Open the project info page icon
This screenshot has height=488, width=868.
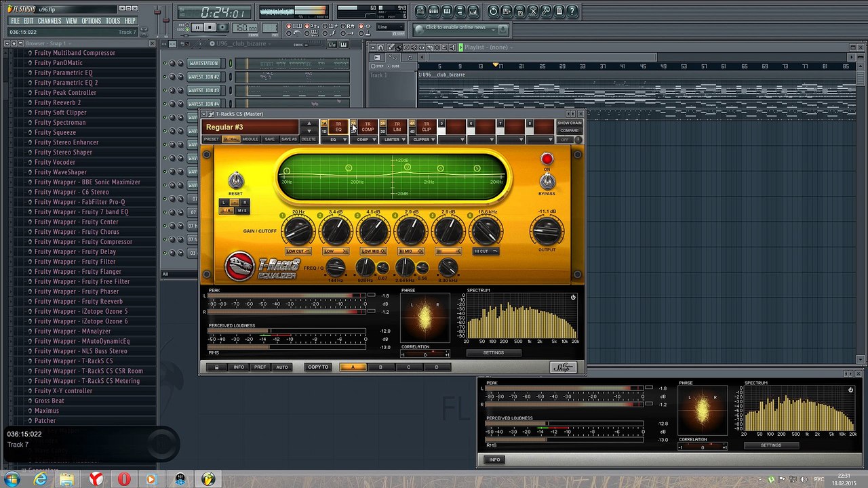(559, 12)
